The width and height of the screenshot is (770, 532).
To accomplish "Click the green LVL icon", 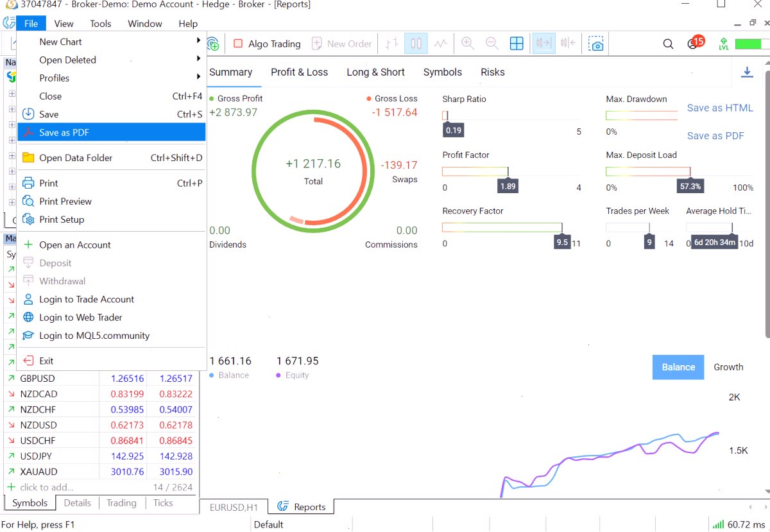I will (x=724, y=44).
